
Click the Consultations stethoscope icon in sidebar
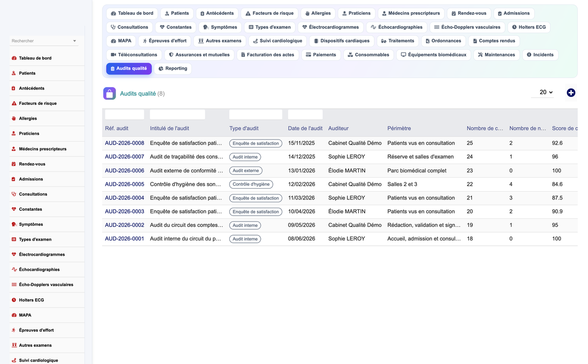(14, 194)
